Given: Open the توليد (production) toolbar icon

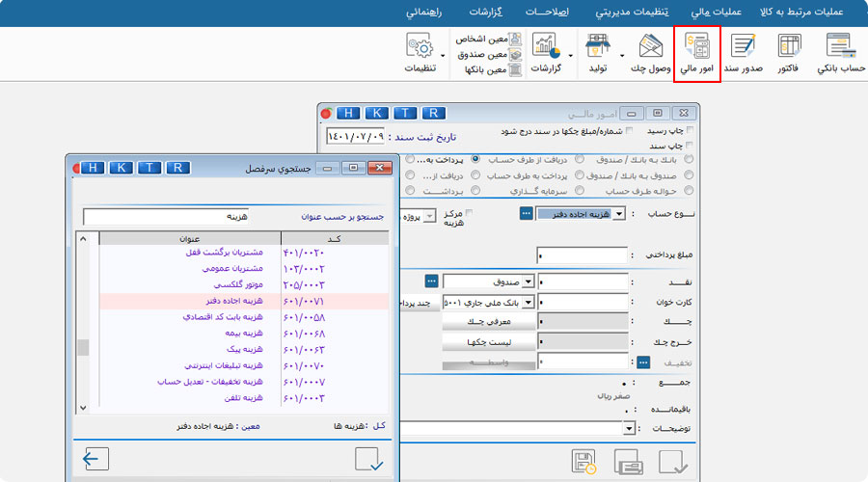Looking at the screenshot, I should click(x=597, y=53).
